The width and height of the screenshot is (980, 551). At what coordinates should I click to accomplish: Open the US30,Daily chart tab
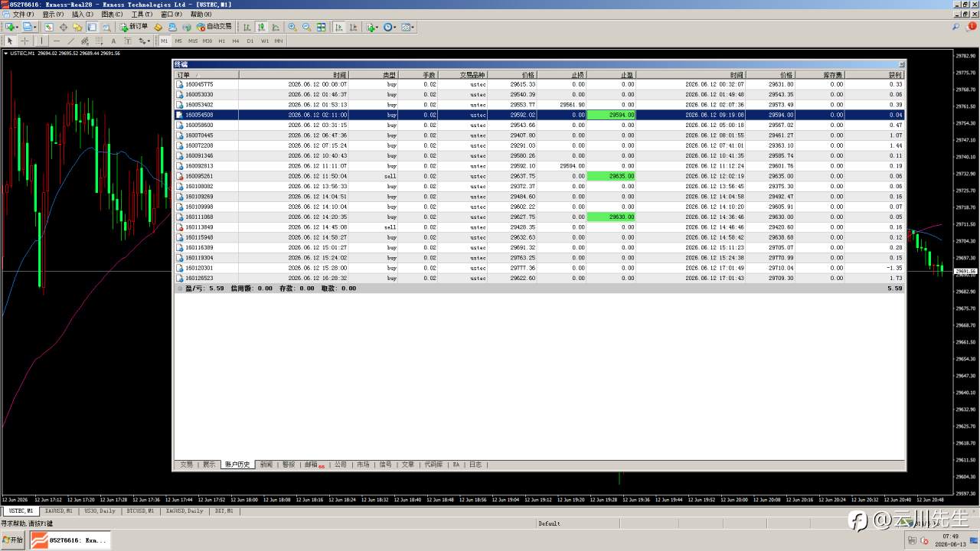[x=100, y=510]
